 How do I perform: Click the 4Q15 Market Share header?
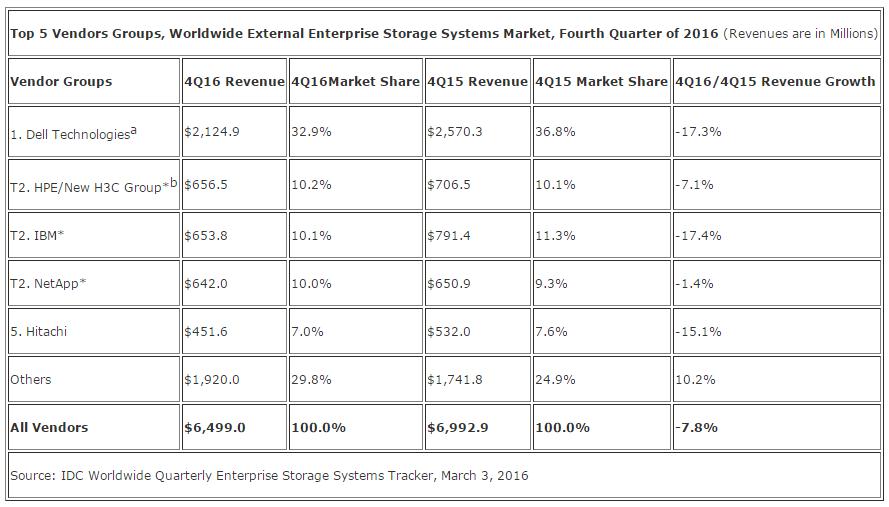tap(601, 81)
